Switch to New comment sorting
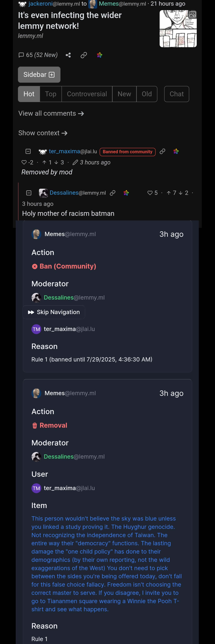This screenshot has height=644, width=215. tap(124, 94)
